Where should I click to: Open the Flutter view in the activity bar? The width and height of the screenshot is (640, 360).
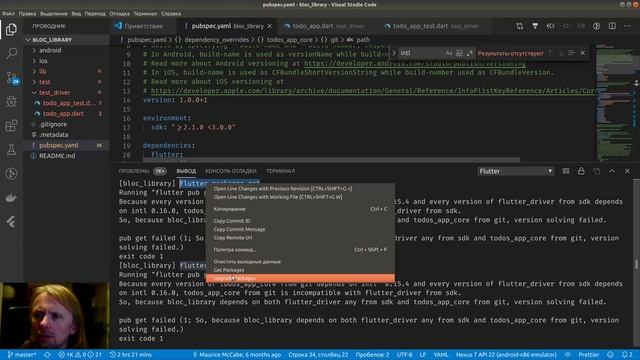11,222
